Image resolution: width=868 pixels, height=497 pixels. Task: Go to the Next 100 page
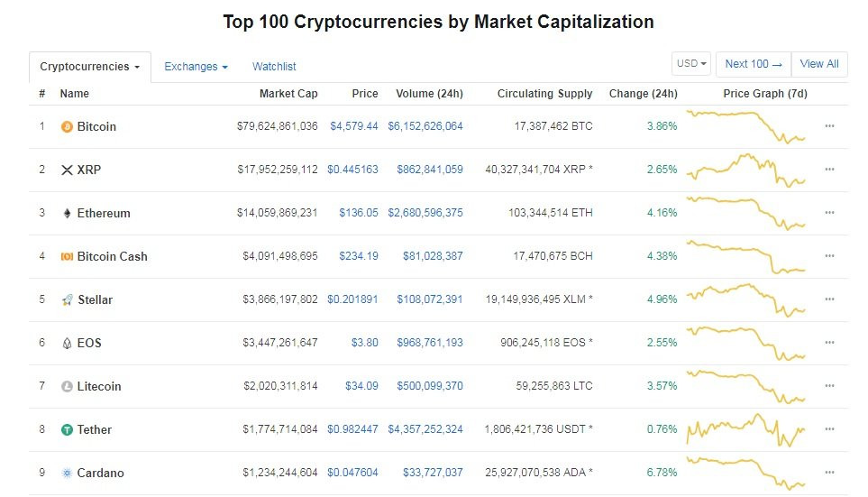pyautogui.click(x=753, y=64)
